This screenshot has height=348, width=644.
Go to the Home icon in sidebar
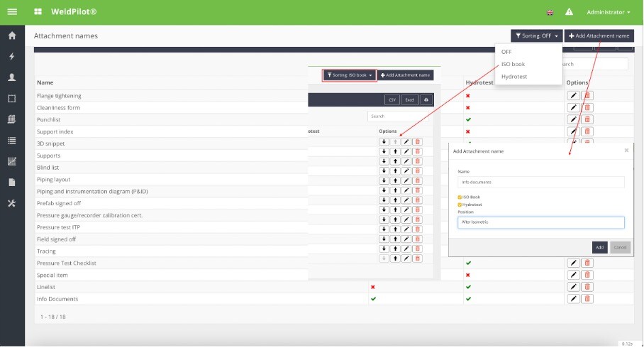[x=11, y=36]
